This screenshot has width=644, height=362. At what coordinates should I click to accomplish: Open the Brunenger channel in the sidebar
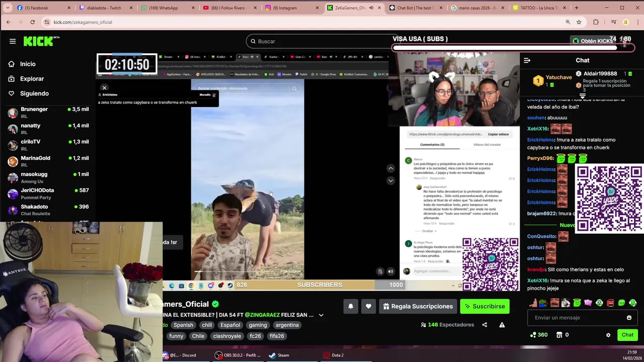click(x=48, y=113)
